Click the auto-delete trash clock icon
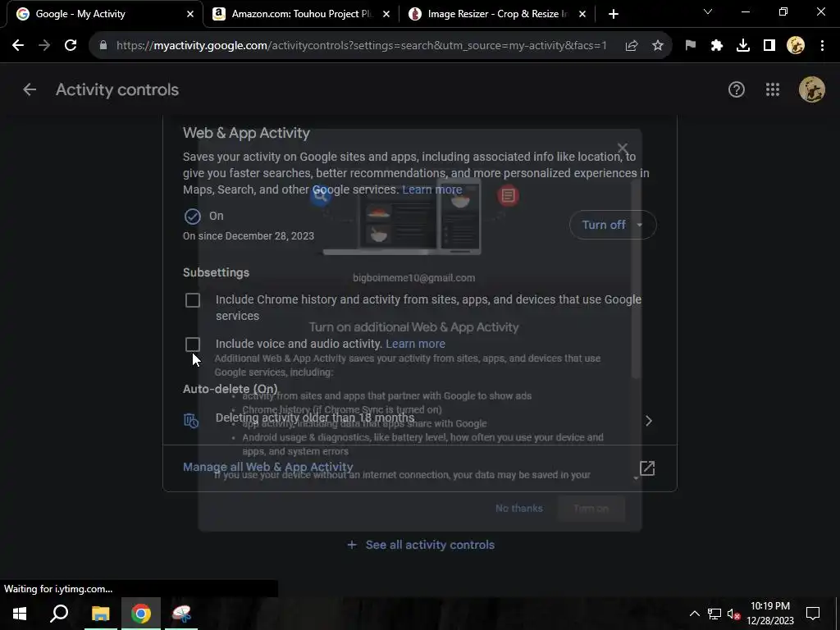The height and width of the screenshot is (630, 840). pyautogui.click(x=191, y=421)
